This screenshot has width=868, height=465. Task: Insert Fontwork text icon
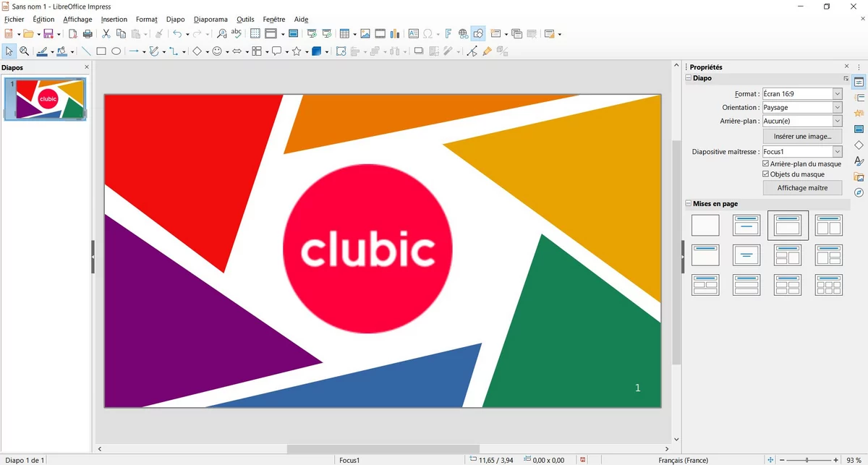448,34
